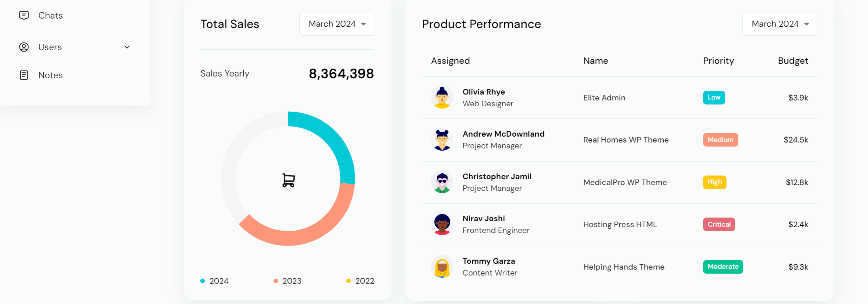Open the Chats menu item
This screenshot has height=304, width=868.
tap(51, 15)
